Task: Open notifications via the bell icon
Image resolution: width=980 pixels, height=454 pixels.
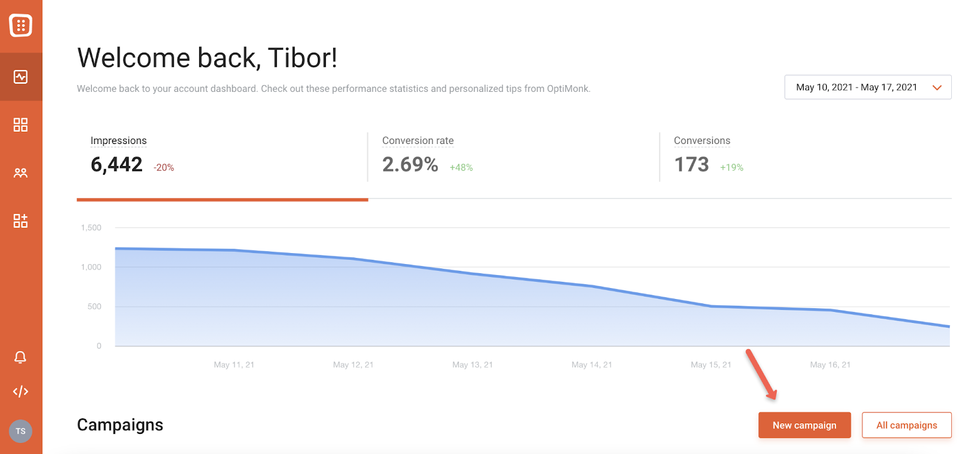Action: (21, 357)
